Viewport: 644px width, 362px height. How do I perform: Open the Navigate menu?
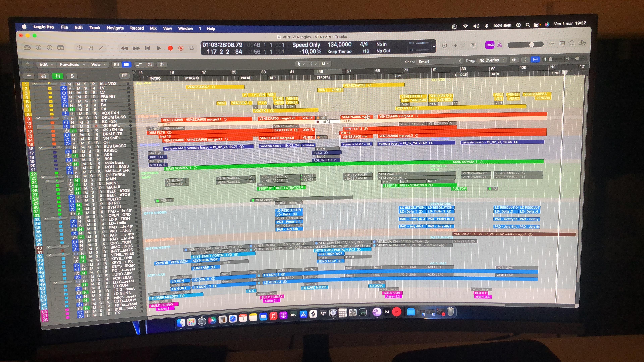click(115, 28)
